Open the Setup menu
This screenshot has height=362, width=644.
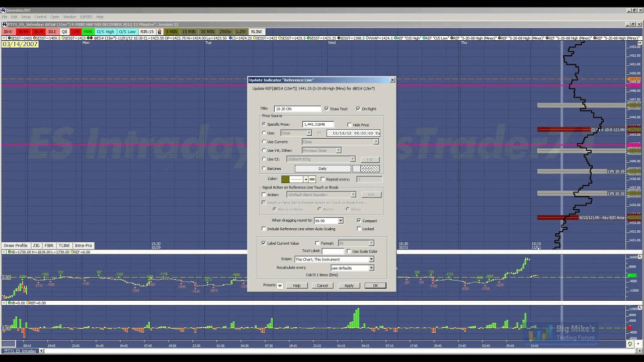pyautogui.click(x=26, y=17)
